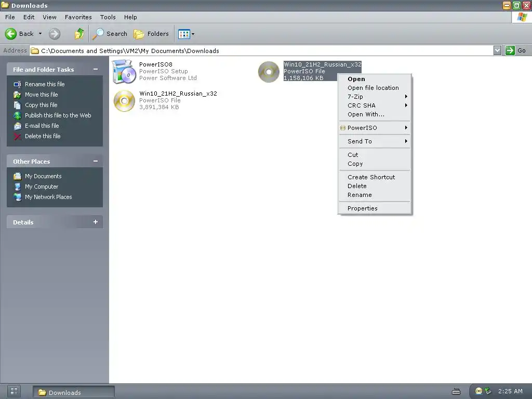
Task: Click the 2:25 AM system clock
Action: [x=510, y=391]
